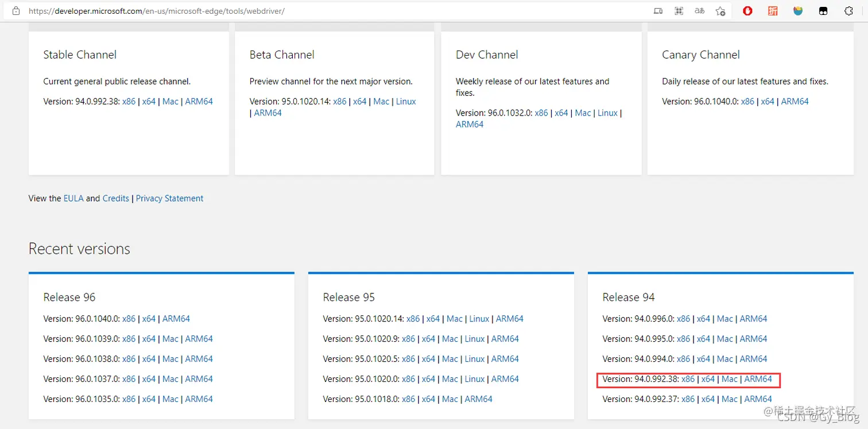Image resolution: width=868 pixels, height=429 pixels.
Task: Download Release 94 version 94.0.992.38 Mac
Action: (730, 379)
